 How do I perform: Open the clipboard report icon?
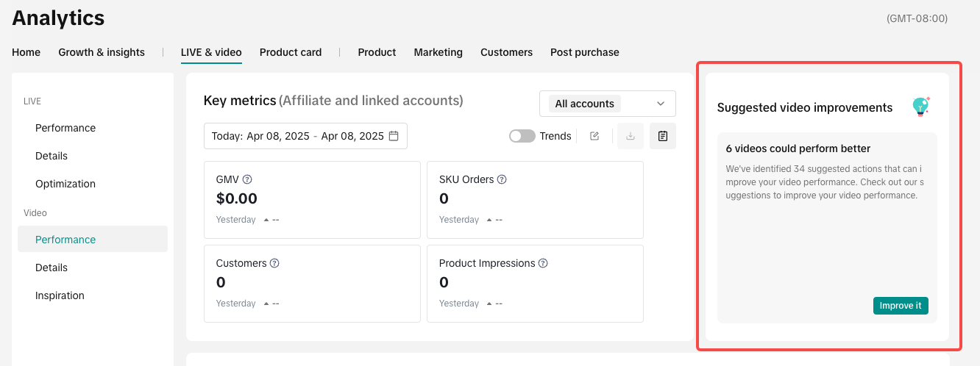[663, 136]
